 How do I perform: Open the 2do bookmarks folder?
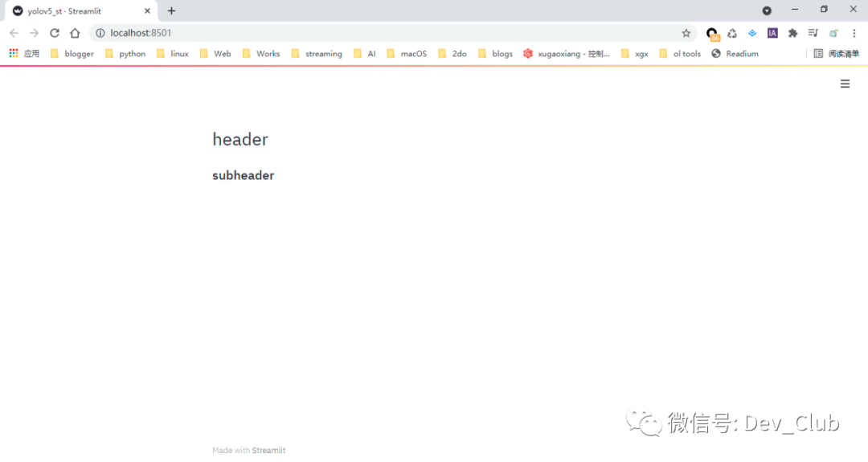pos(452,54)
